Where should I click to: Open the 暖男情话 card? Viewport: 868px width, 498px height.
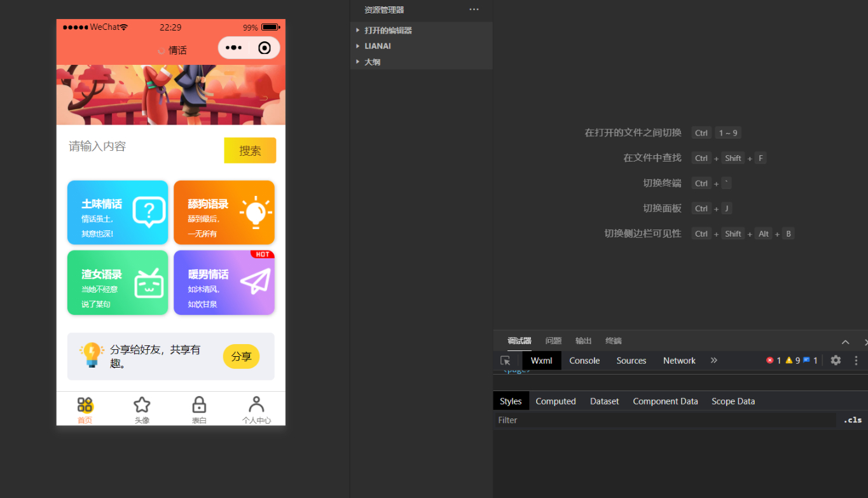[x=224, y=283]
